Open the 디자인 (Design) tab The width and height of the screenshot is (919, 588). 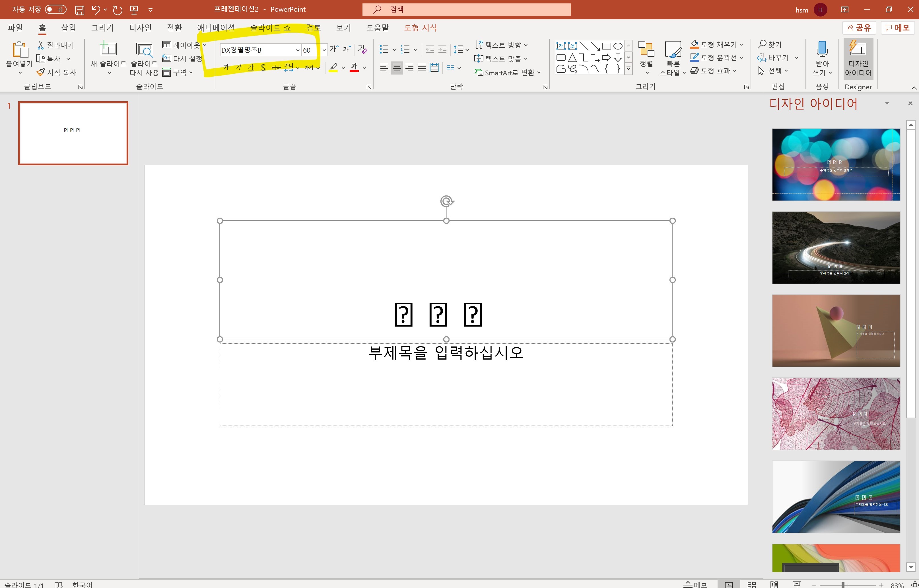coord(141,28)
